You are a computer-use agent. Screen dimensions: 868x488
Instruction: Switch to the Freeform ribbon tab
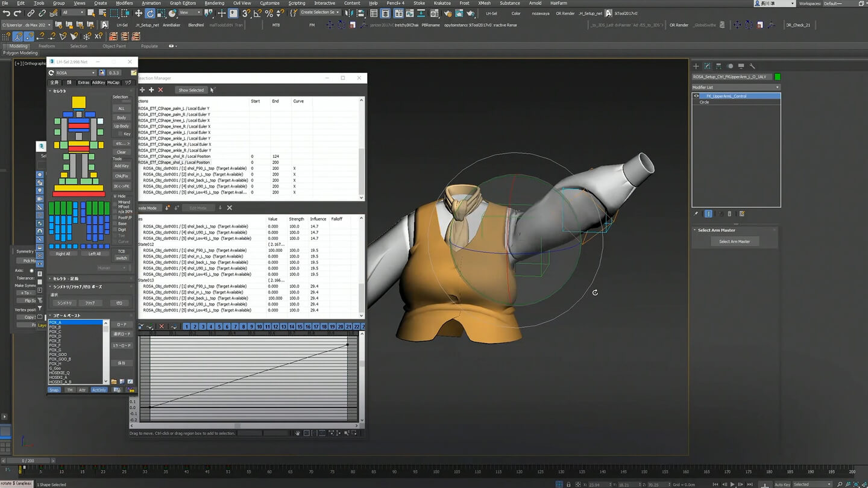pyautogui.click(x=46, y=46)
